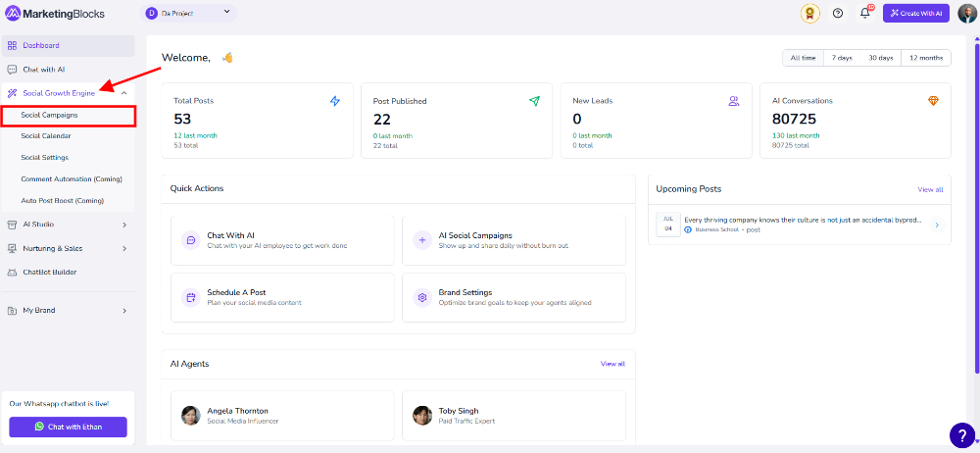The width and height of the screenshot is (980, 453).
Task: Open the Dashboard sidebar item
Action: click(69, 46)
